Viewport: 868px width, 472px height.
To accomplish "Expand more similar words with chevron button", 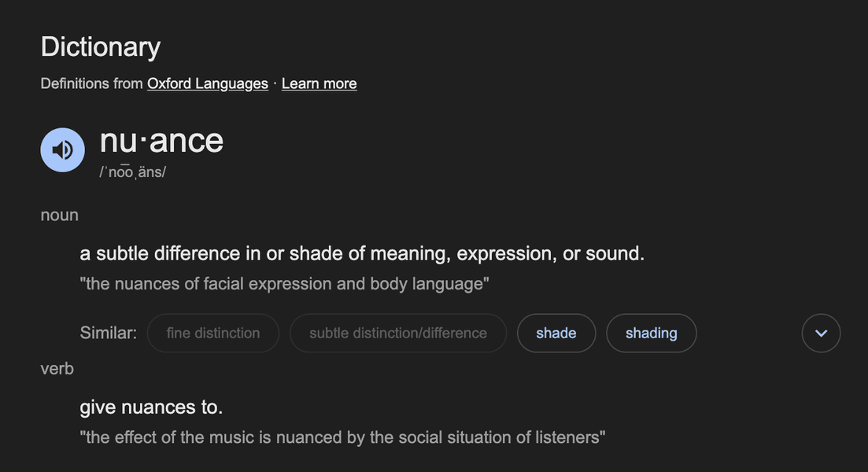I will click(821, 333).
